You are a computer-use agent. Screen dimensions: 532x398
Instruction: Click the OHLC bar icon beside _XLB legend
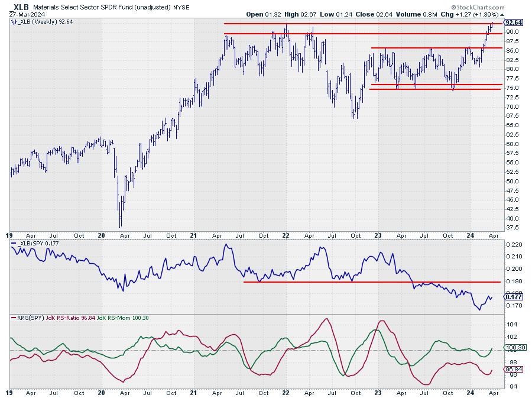pyautogui.click(x=14, y=22)
